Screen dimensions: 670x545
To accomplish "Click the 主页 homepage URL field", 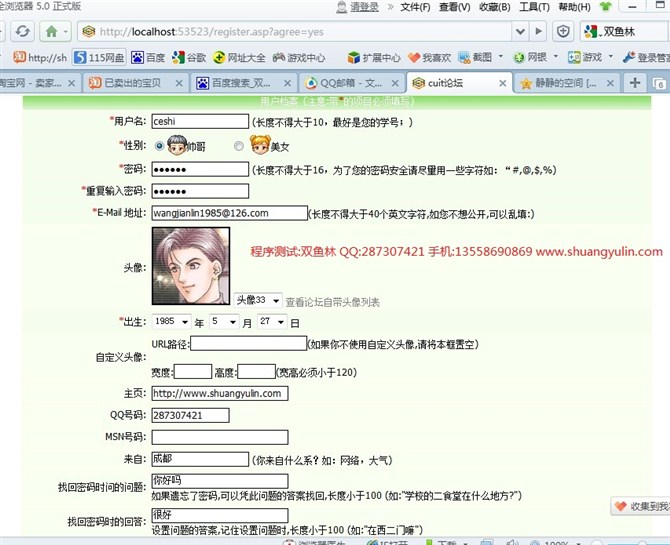I will pos(220,393).
